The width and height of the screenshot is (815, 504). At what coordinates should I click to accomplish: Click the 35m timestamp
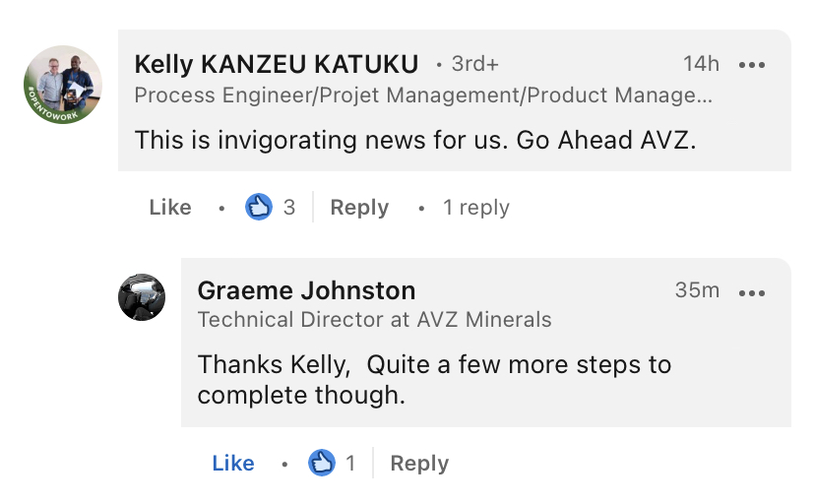(698, 290)
